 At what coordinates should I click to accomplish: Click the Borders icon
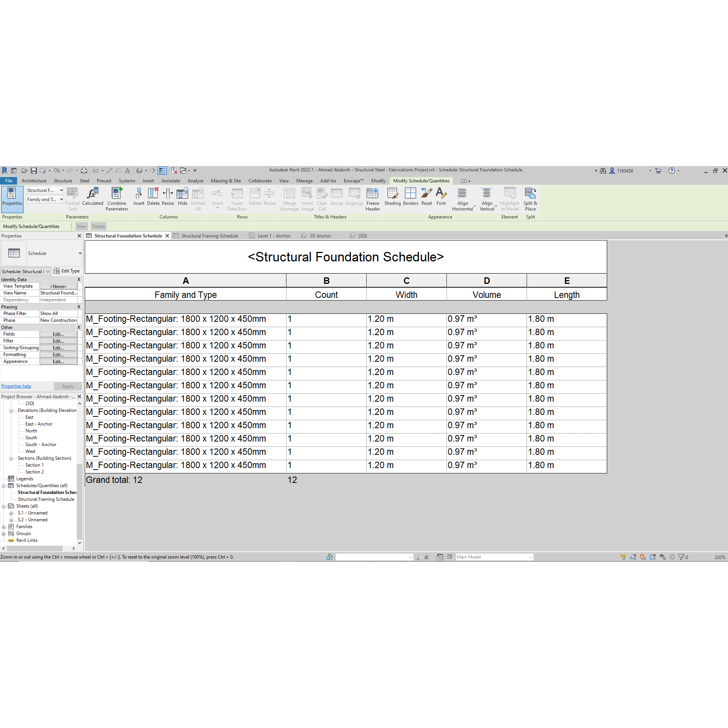tap(410, 194)
